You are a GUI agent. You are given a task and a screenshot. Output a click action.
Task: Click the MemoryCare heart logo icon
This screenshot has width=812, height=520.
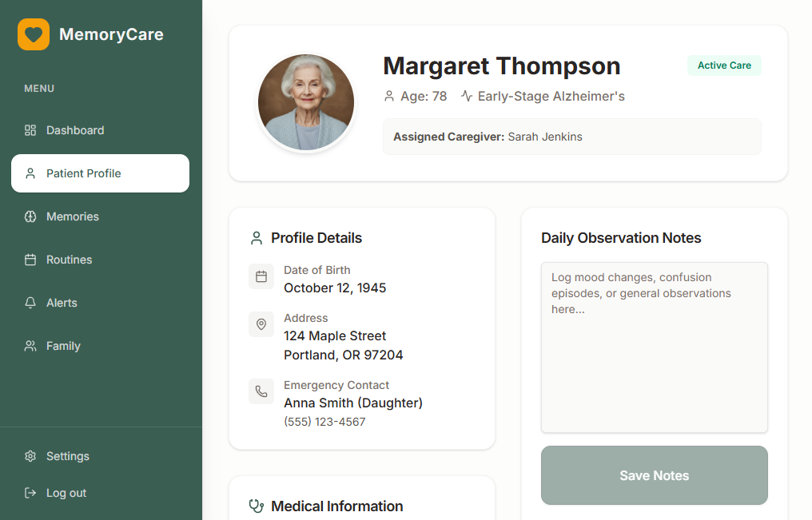34,34
